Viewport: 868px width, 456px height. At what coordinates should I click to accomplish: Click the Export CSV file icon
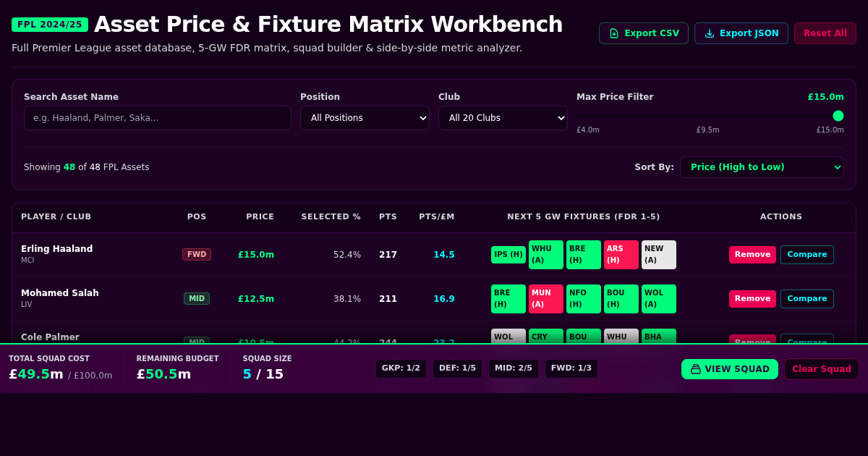614,33
